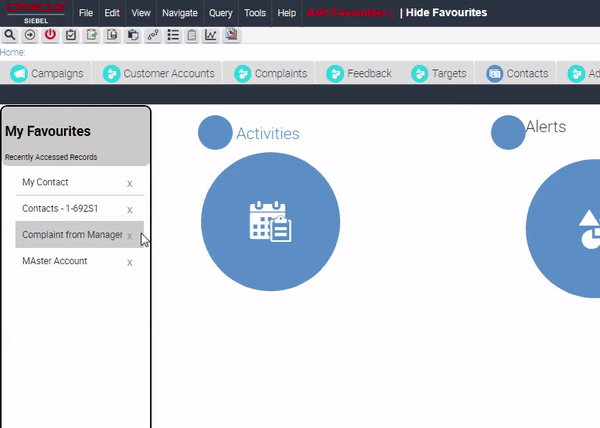Image resolution: width=600 pixels, height=428 pixels.
Task: Open the Query menu
Action: coord(221,13)
